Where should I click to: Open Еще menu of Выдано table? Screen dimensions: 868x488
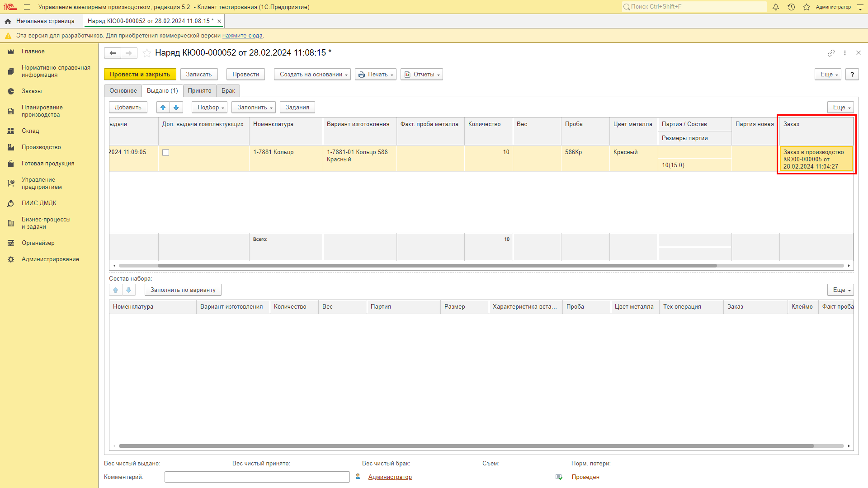pos(840,107)
